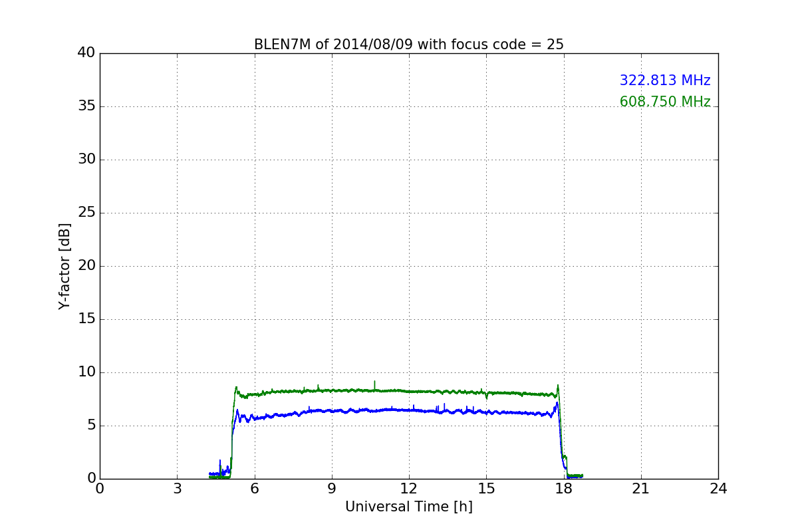Click the y-axis tick label 40
The image size is (798, 532).
[86, 53]
